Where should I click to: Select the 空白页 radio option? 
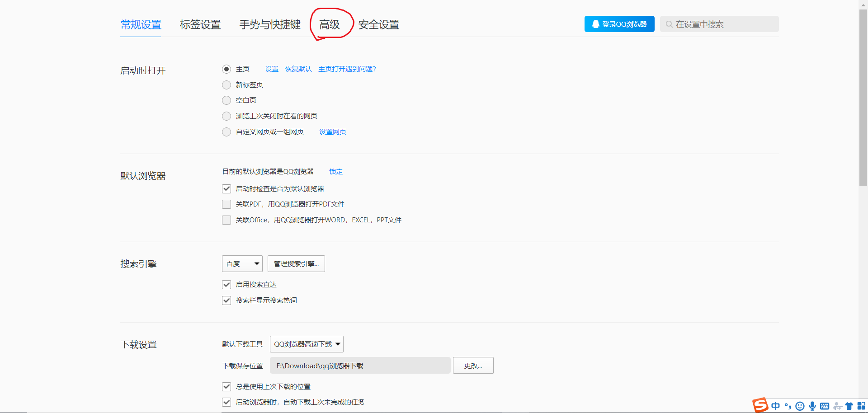pos(226,100)
